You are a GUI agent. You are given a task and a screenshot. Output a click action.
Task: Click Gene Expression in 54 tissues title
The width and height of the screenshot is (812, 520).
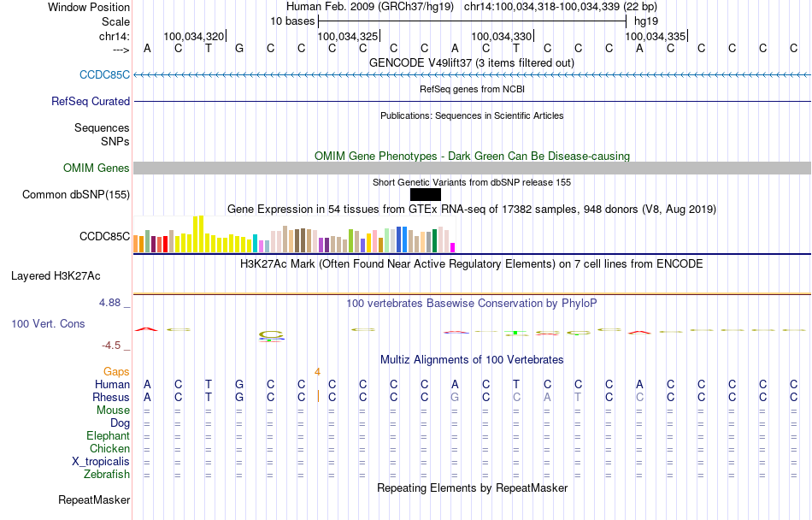472,210
